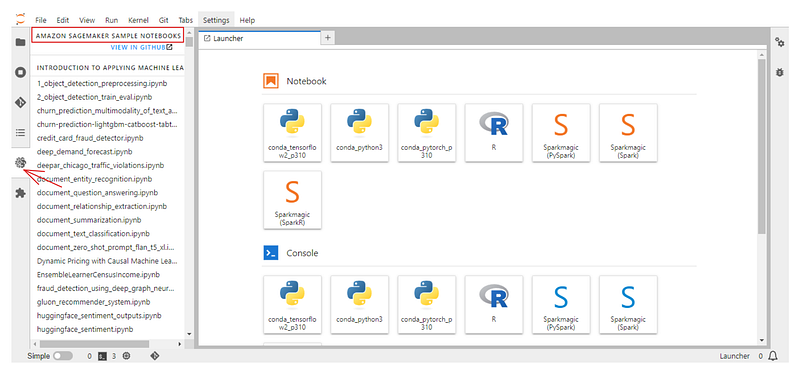This screenshot has width=800, height=374.
Task: Click the kernel status icon in status bar
Action: (127, 356)
